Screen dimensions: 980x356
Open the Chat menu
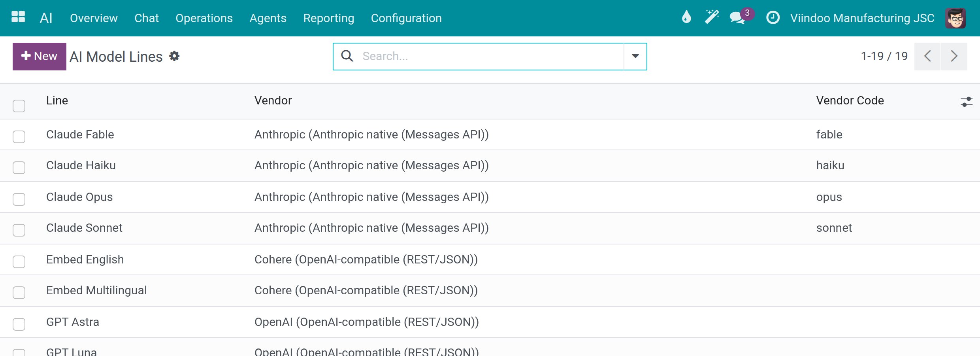click(x=147, y=18)
